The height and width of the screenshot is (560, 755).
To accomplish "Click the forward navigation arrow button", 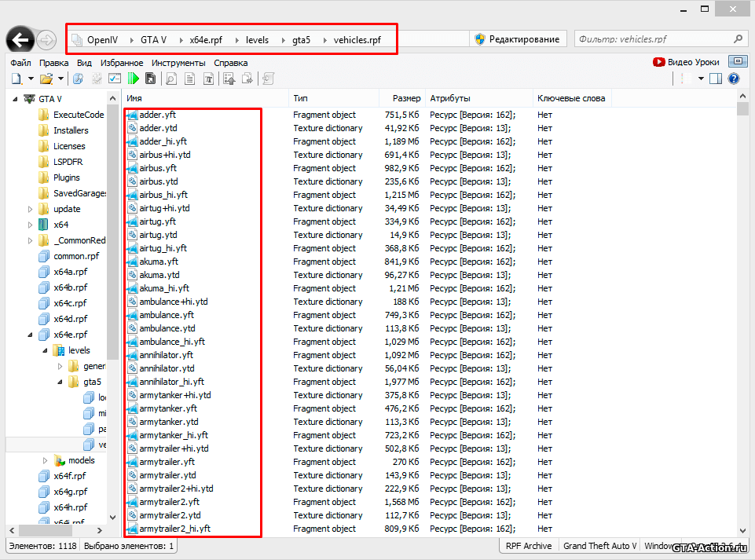I will (46, 39).
